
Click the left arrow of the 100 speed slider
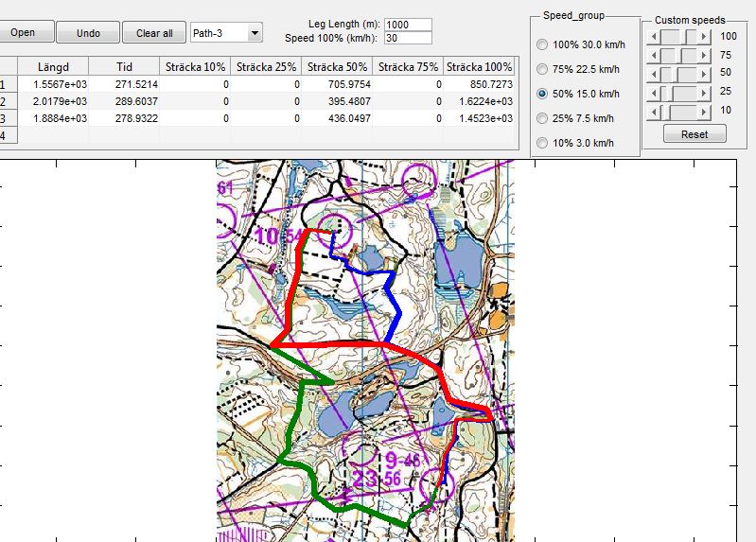click(x=653, y=37)
